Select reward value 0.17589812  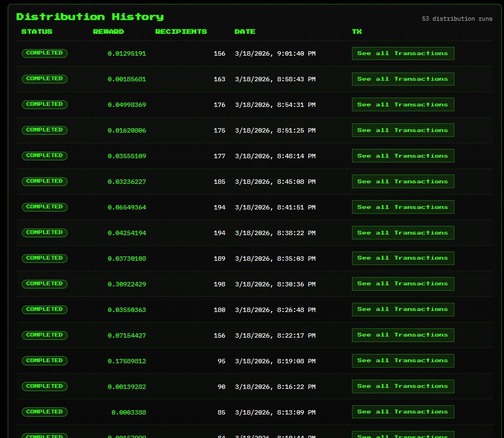pyautogui.click(x=127, y=361)
